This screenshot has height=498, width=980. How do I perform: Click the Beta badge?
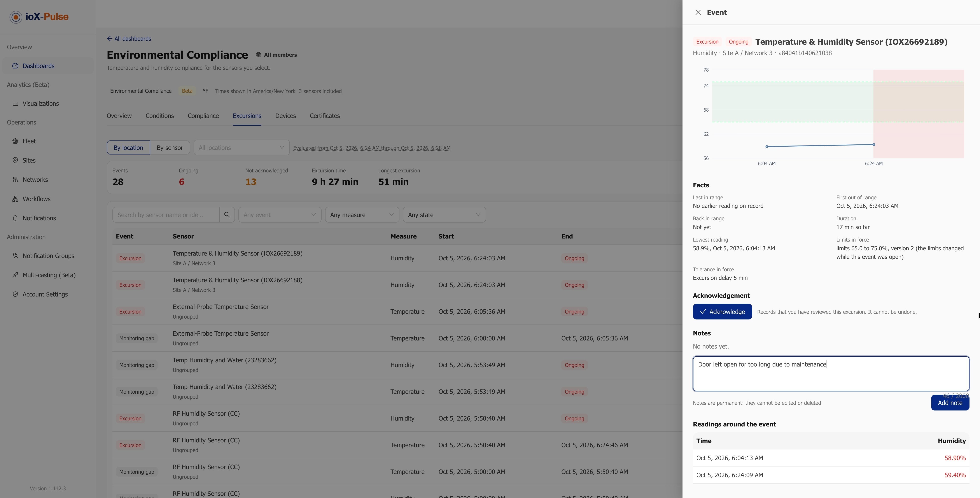[187, 91]
